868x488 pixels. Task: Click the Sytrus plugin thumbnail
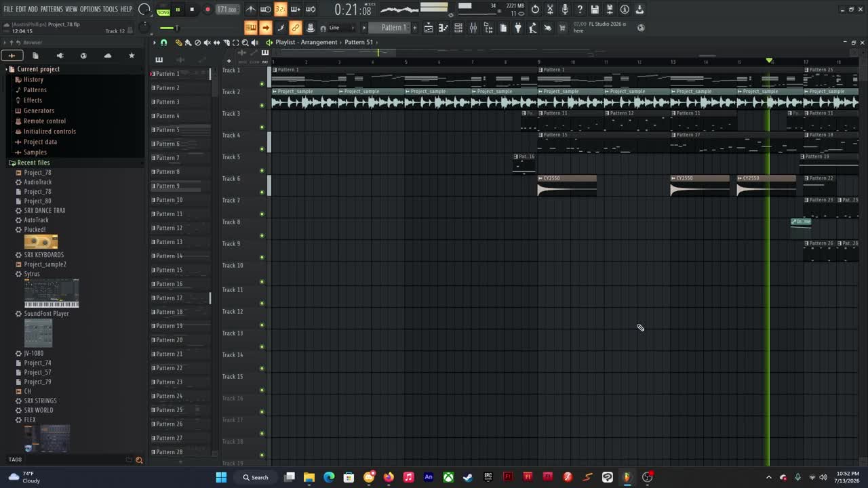click(x=52, y=293)
